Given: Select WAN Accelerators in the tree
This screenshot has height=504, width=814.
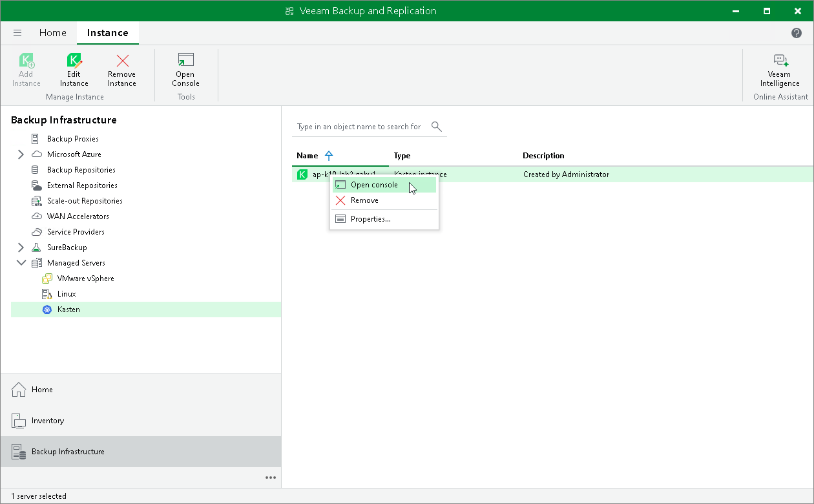Looking at the screenshot, I should pyautogui.click(x=78, y=216).
